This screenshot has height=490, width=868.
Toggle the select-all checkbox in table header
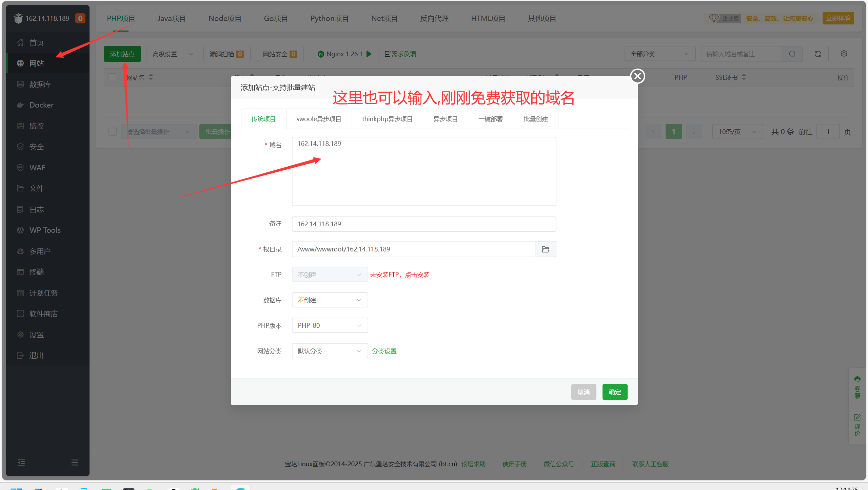click(x=112, y=77)
